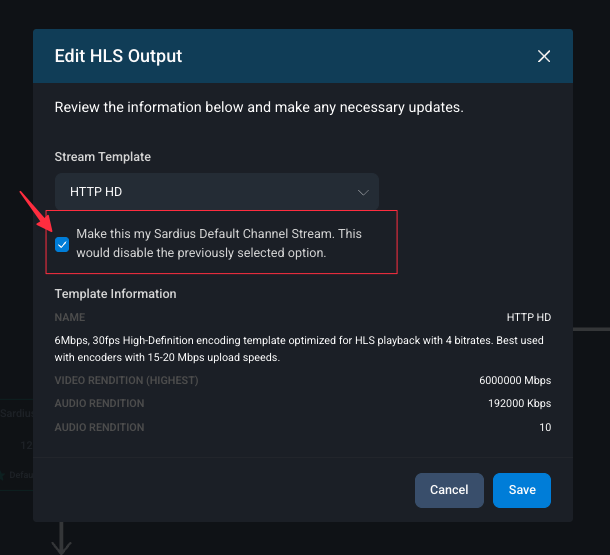Click the template NAME value HTTP HD

[528, 318]
